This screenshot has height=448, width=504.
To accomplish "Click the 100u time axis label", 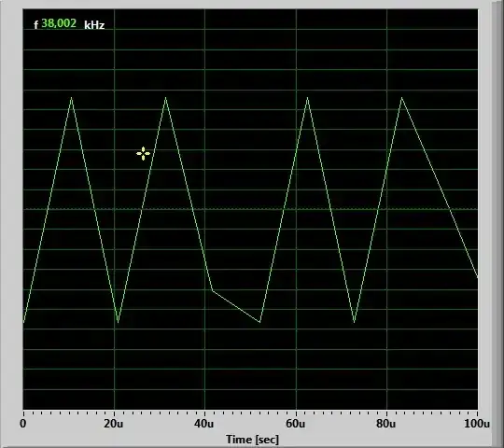I will click(477, 424).
